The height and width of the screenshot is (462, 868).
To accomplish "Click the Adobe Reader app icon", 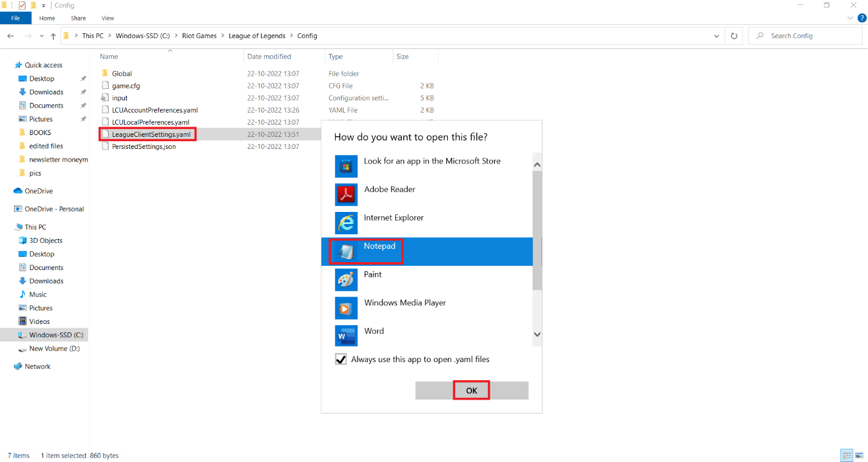I will (346, 195).
